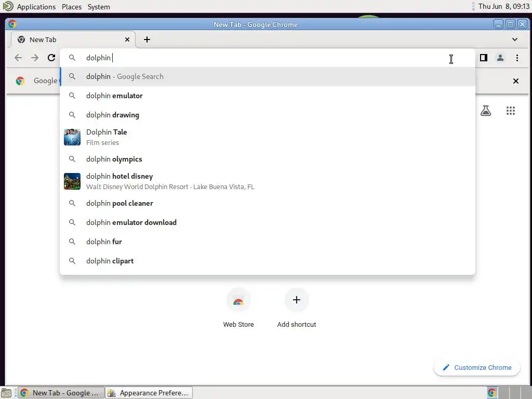532x399 pixels.
Task: Select the "dolphin fur" suggestion
Action: [x=268, y=242]
